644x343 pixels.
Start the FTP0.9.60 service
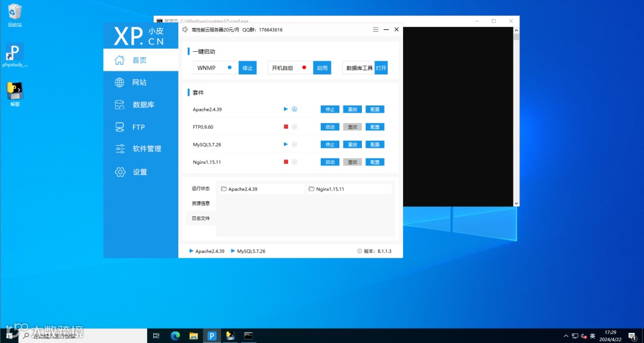coord(330,127)
